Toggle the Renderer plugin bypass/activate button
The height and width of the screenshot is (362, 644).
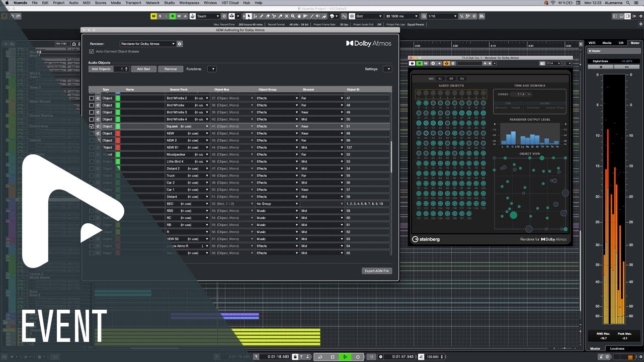point(413,63)
